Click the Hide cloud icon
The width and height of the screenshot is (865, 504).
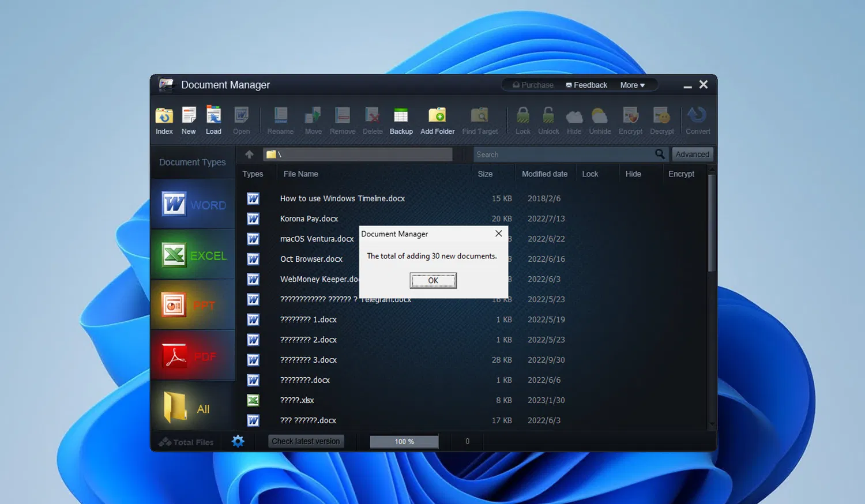click(x=574, y=117)
